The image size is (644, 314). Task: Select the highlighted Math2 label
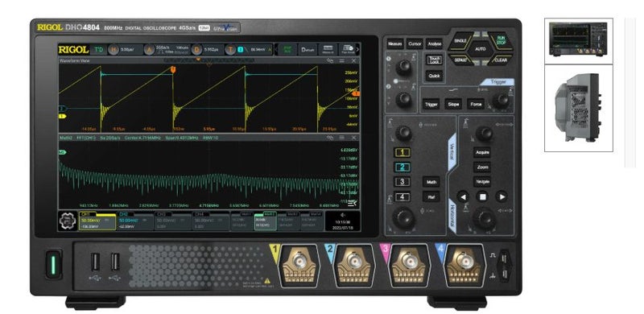pyautogui.click(x=269, y=214)
